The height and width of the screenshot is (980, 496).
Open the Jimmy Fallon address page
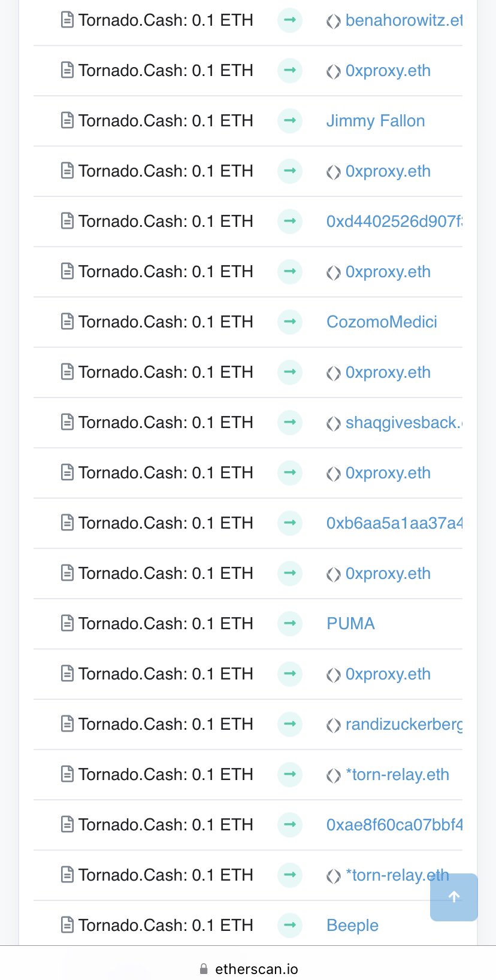(x=376, y=121)
